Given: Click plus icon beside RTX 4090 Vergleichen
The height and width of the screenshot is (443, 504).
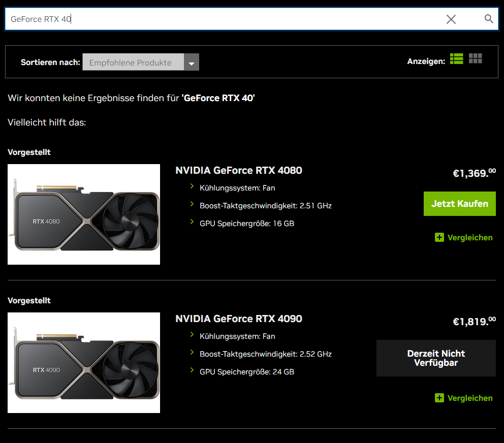Looking at the screenshot, I should [439, 398].
